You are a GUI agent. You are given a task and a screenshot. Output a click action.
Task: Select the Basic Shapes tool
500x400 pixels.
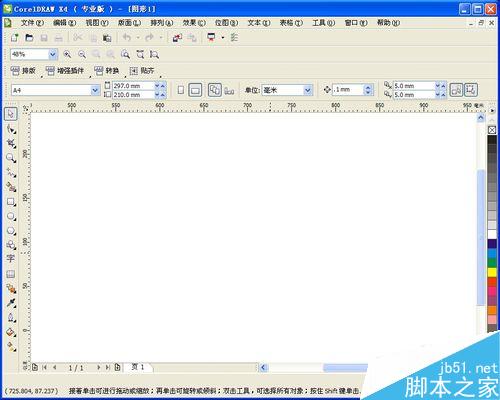point(11,245)
